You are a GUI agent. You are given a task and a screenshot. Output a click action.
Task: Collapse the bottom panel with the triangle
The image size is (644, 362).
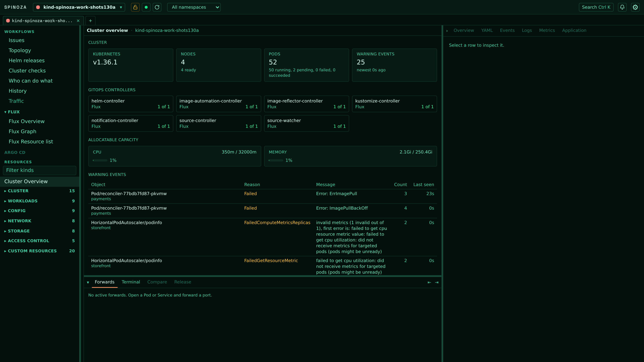click(88, 282)
